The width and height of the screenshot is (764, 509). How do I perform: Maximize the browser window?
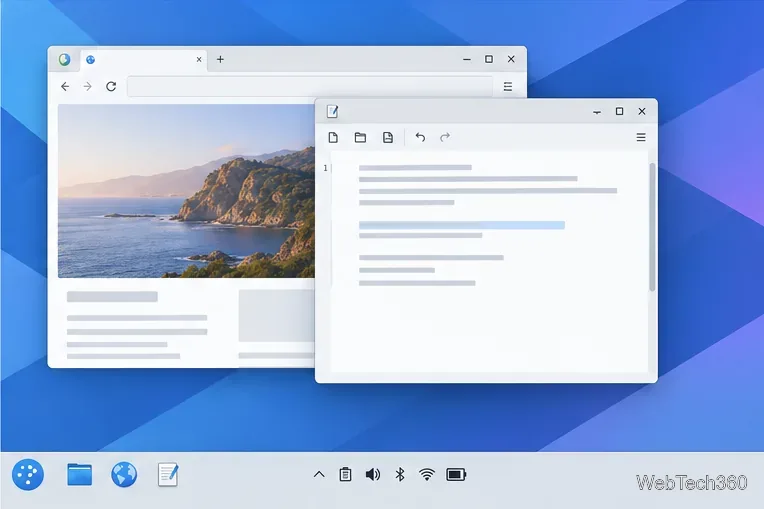(489, 59)
